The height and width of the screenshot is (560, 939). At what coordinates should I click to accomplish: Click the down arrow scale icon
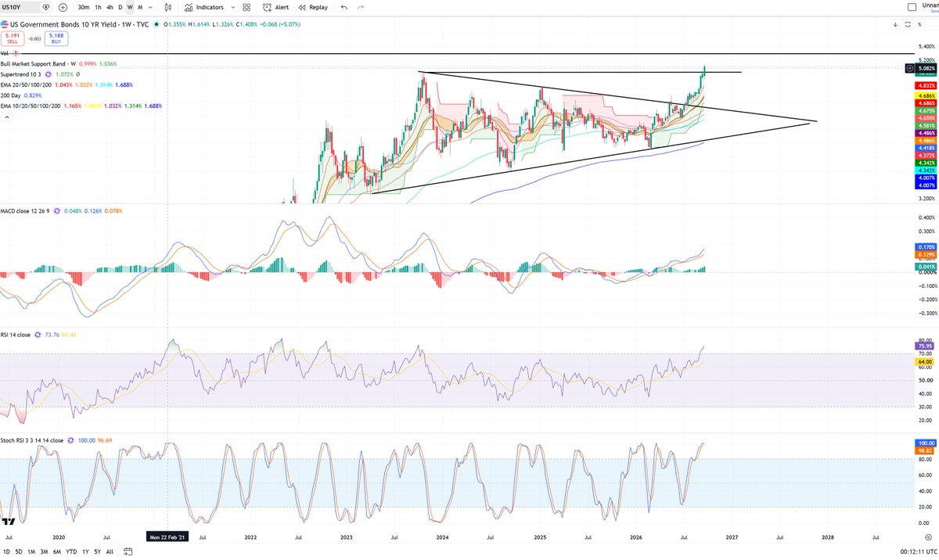pyautogui.click(x=896, y=25)
